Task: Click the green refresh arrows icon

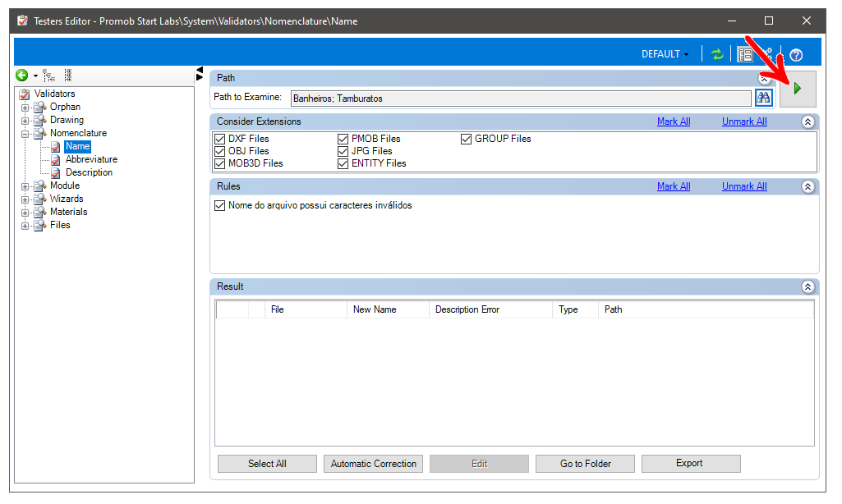Action: pos(717,54)
